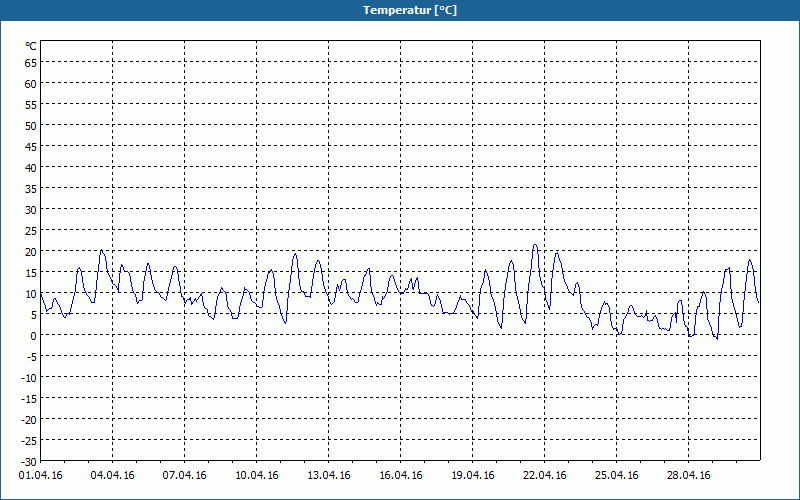Click the 30 value on the temperature axis
The height and width of the screenshot is (500, 800).
[x=31, y=210]
